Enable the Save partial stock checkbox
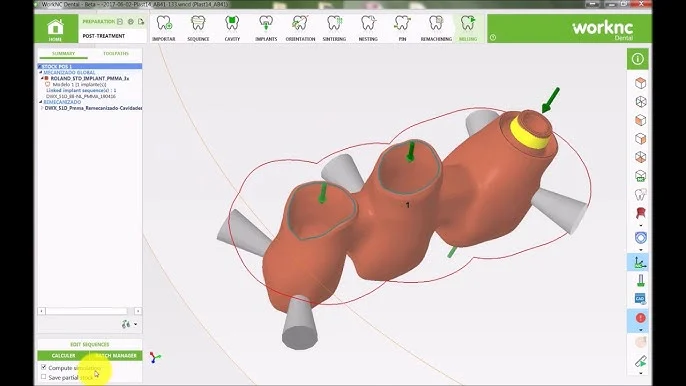This screenshot has height=386, width=686. coord(43,377)
